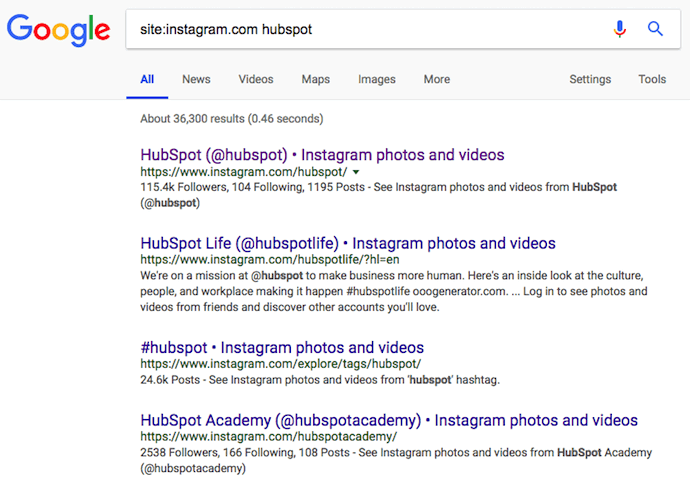Open the HubSpot Life (@hubspotlife) result
Image resolution: width=690 pixels, height=488 pixels.
pos(348,243)
